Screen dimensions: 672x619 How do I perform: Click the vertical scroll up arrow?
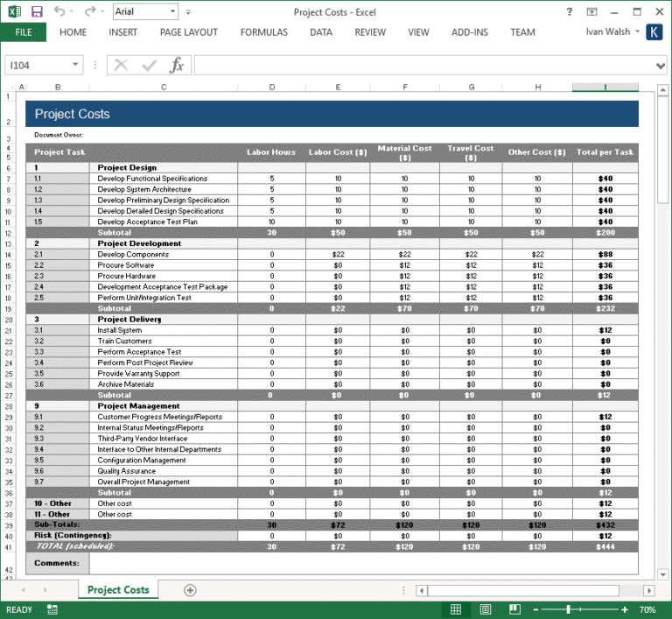662,90
